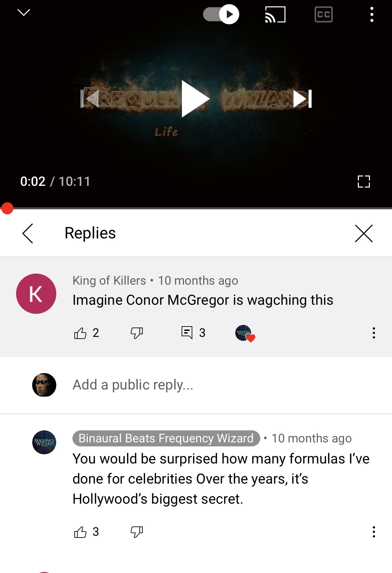Image resolution: width=392 pixels, height=573 pixels.
Task: Toggle the autoplay switch
Action: tap(221, 14)
